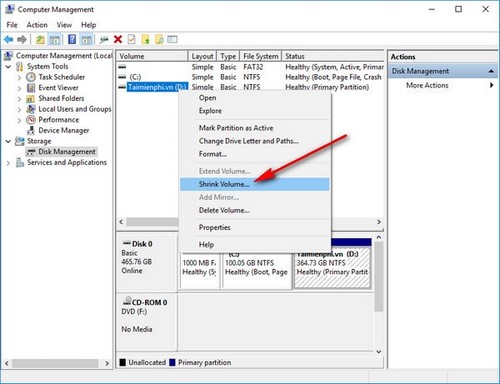Select Disk Management in the tree
Viewport: 500px width, 384px height.
pos(67,152)
